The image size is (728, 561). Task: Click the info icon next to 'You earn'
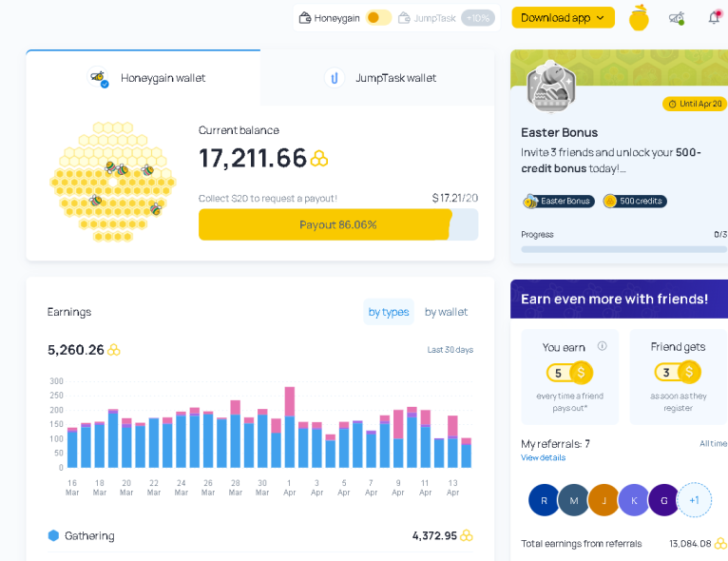click(603, 346)
